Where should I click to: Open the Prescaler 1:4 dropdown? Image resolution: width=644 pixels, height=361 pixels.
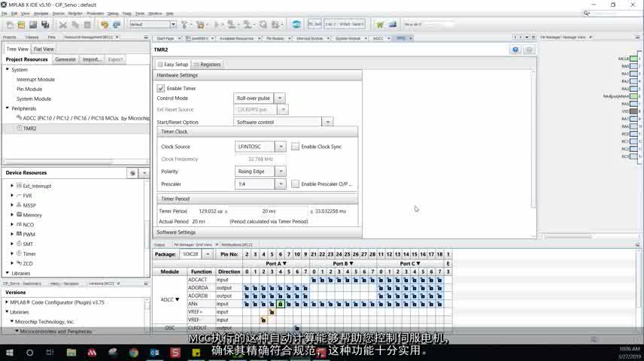(x=280, y=184)
